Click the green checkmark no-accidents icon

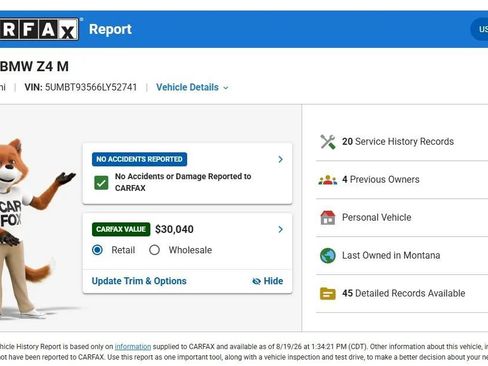(101, 183)
